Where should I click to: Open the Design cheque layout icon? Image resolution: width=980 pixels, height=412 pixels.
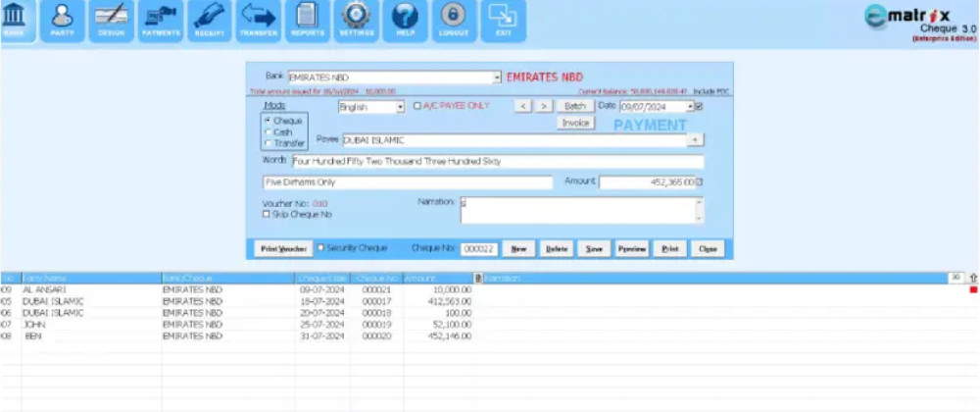112,22
